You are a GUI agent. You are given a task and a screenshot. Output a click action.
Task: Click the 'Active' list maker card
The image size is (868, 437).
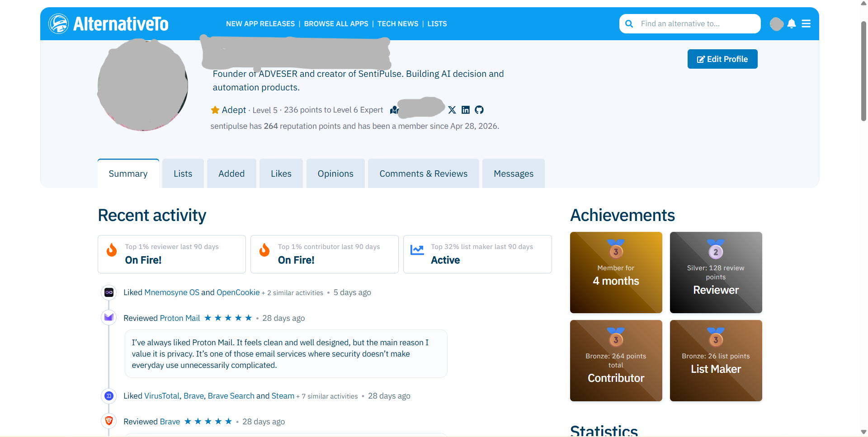477,254
